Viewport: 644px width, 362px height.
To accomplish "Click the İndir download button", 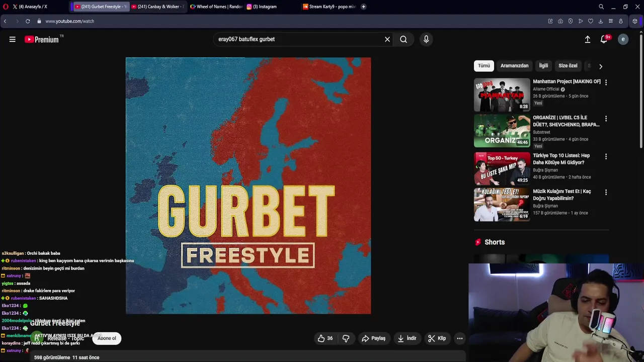I will [407, 338].
